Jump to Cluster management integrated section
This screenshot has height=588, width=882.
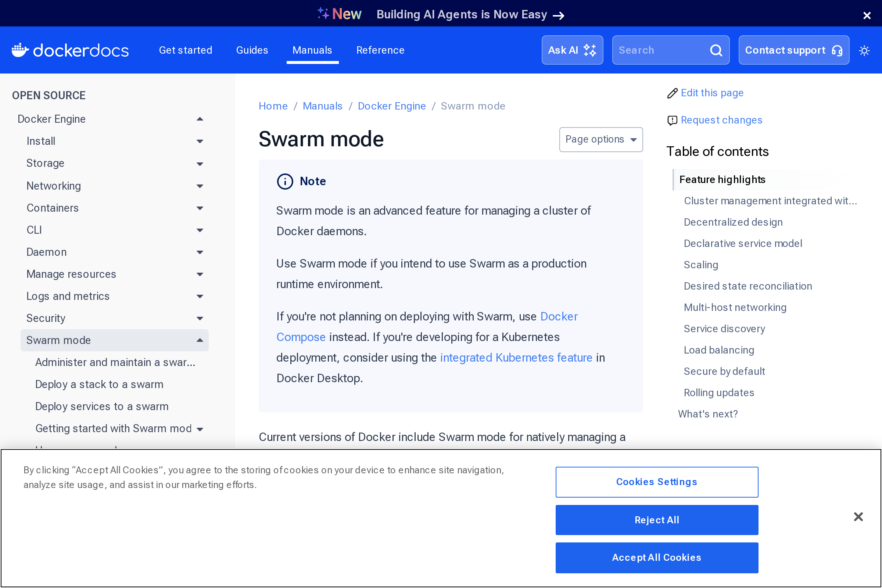pos(770,201)
